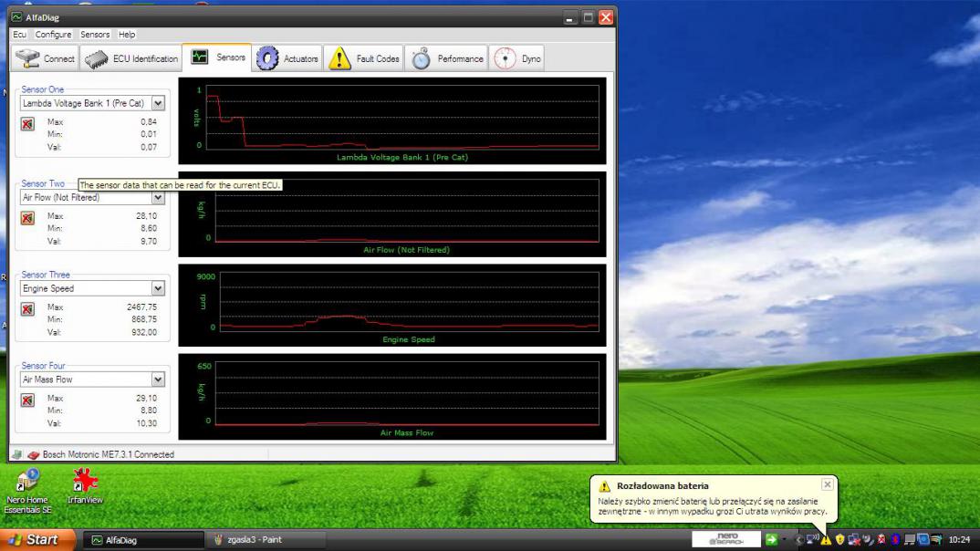This screenshot has height=551, width=980.
Task: Click the red ECU icon in status bar
Action: [33, 454]
